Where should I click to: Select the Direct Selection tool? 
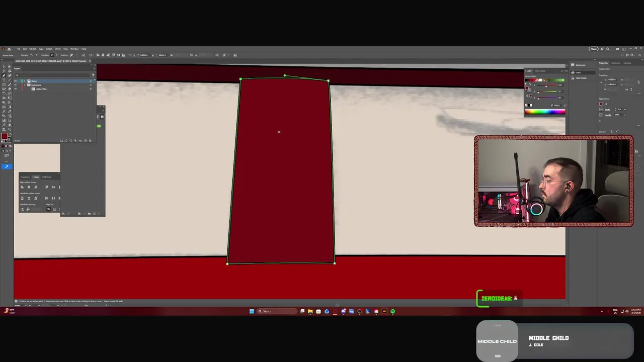pos(10,66)
